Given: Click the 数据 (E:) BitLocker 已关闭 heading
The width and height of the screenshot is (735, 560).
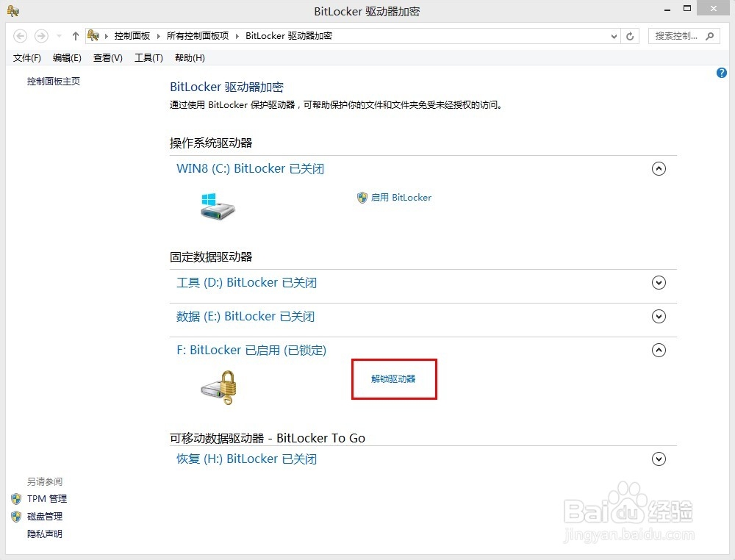Looking at the screenshot, I should [245, 316].
